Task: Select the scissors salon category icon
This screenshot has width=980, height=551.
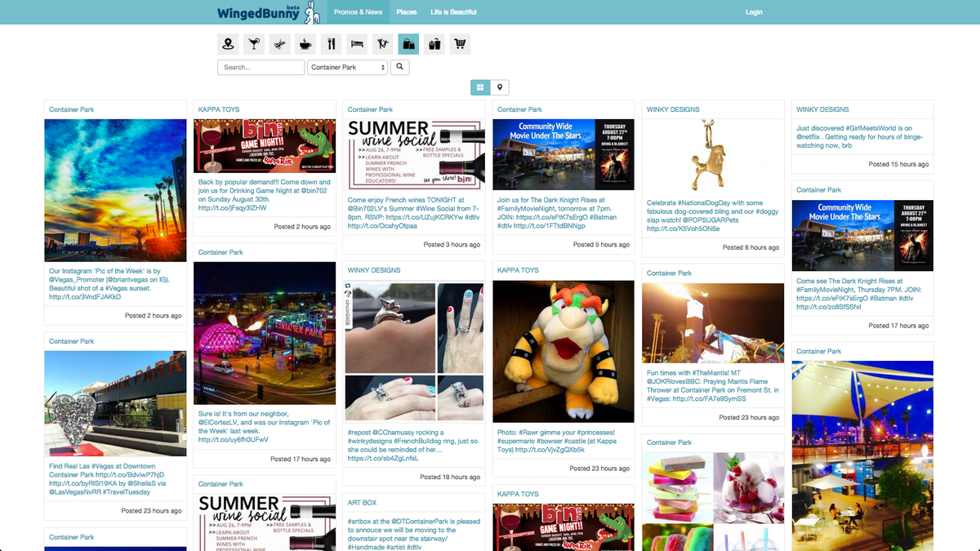Action: (x=279, y=44)
